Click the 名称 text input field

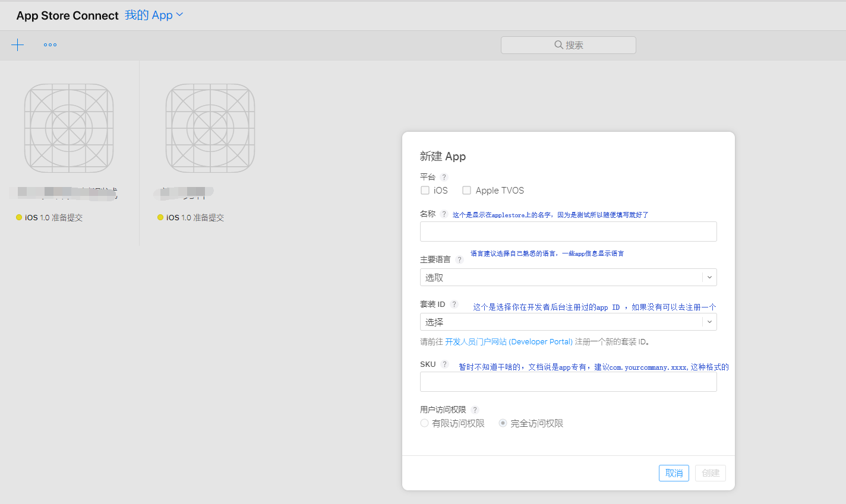click(x=569, y=232)
